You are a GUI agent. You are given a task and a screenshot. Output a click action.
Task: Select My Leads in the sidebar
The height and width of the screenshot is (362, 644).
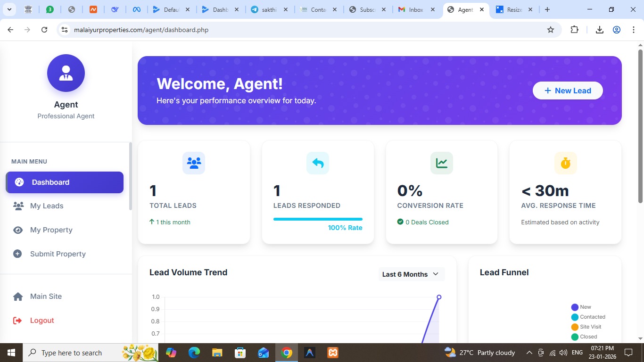[x=46, y=206]
